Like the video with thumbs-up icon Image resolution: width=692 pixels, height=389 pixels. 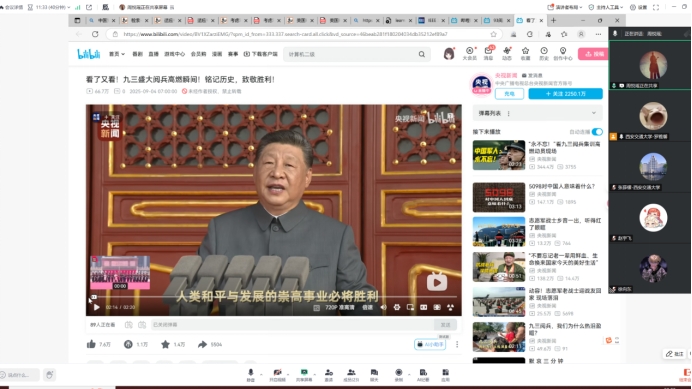(91, 344)
